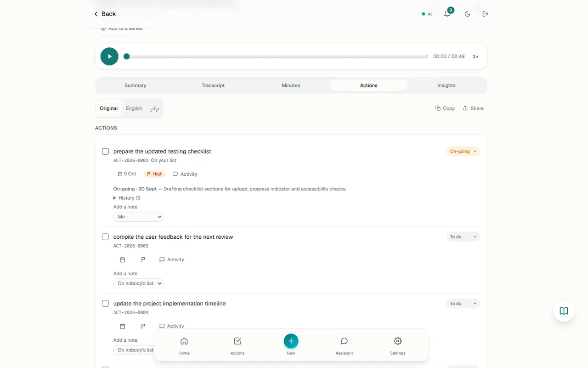Click the green AI status indicator
The image size is (588, 368).
click(x=427, y=14)
